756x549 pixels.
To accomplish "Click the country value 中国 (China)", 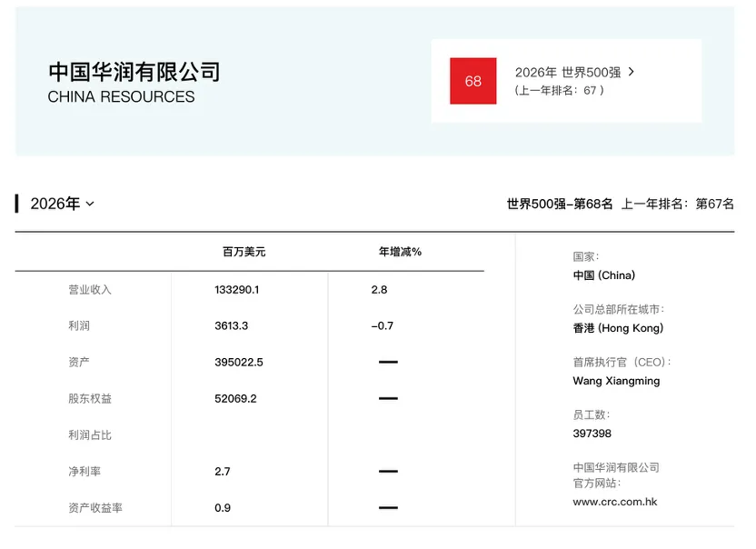I will pos(604,275).
